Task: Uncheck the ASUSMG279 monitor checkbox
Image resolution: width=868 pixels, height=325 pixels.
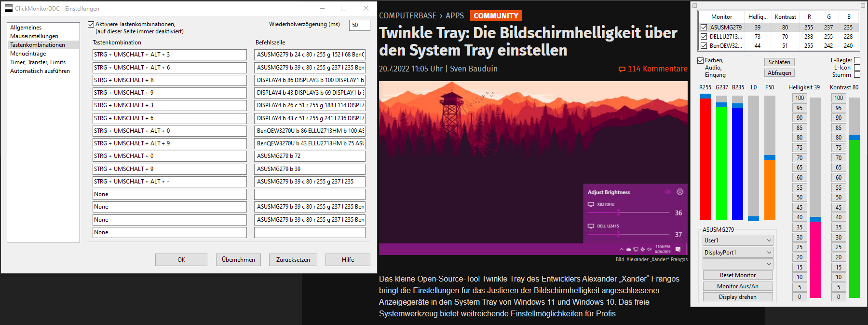Action: (704, 28)
